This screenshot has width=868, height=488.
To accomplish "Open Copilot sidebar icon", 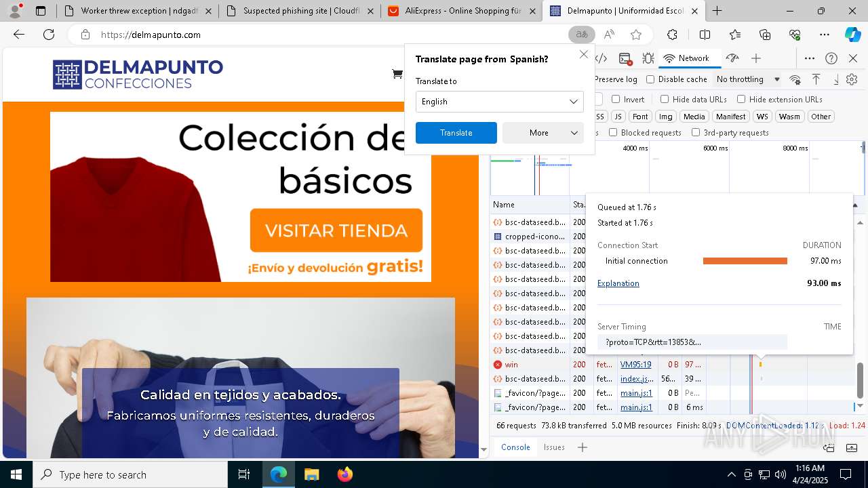I will pyautogui.click(x=852, y=35).
